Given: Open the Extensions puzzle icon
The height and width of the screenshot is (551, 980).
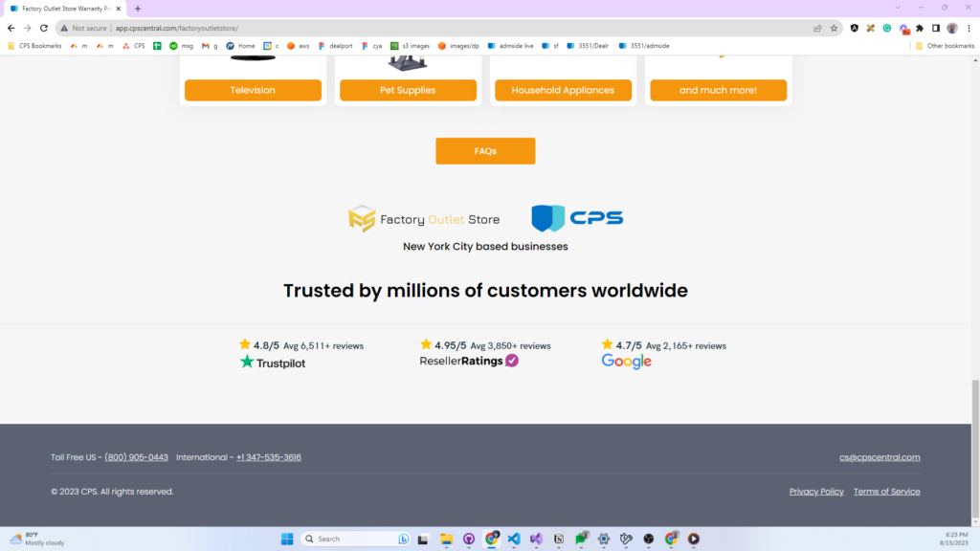Looking at the screenshot, I should (x=920, y=29).
